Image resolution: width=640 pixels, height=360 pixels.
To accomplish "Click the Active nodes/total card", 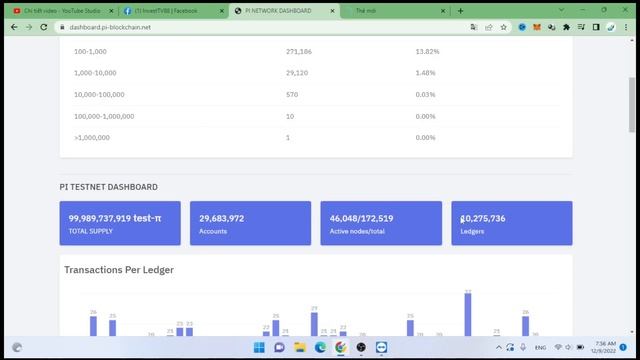I will tap(381, 223).
